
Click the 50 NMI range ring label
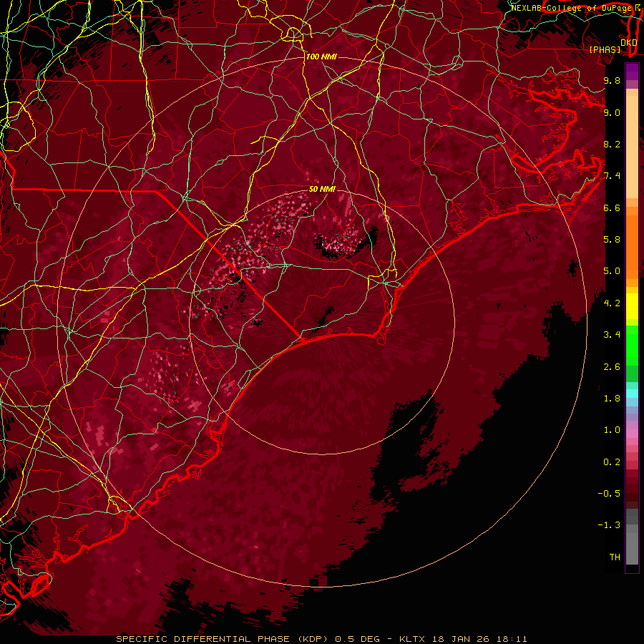tap(322, 189)
